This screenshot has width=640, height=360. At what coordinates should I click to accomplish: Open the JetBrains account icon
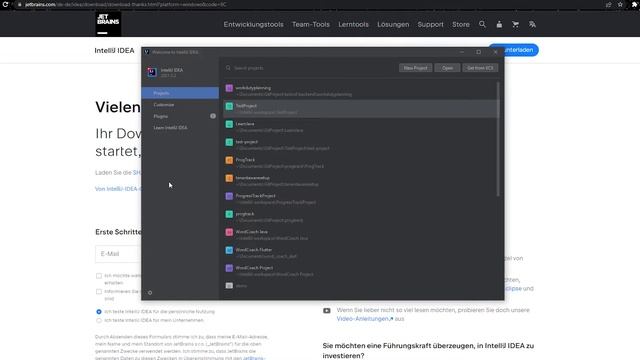[499, 24]
